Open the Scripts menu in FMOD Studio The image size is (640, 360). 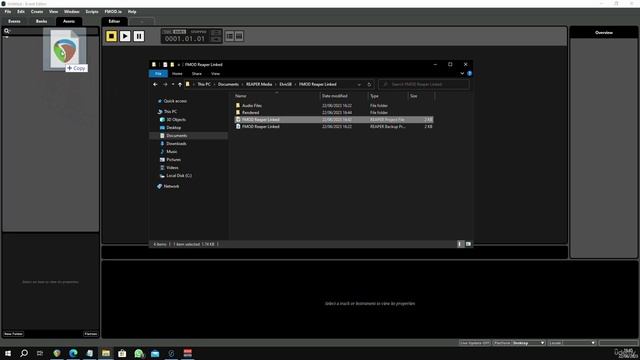click(92, 12)
